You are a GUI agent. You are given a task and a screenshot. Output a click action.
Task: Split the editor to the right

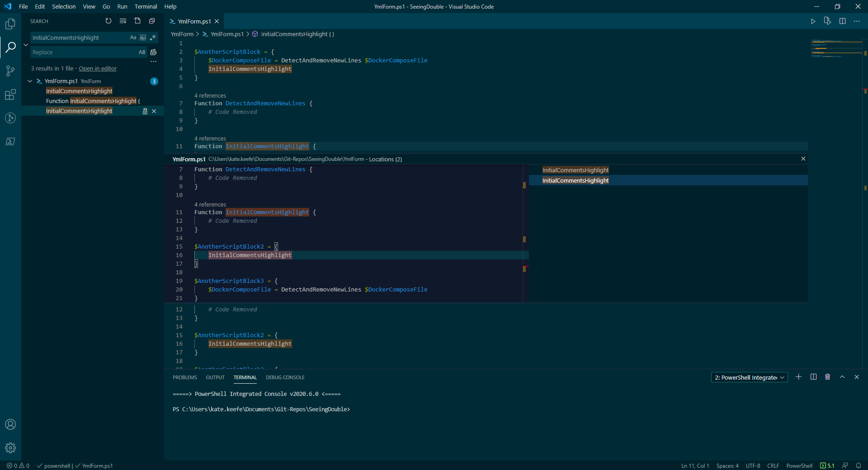click(x=842, y=21)
